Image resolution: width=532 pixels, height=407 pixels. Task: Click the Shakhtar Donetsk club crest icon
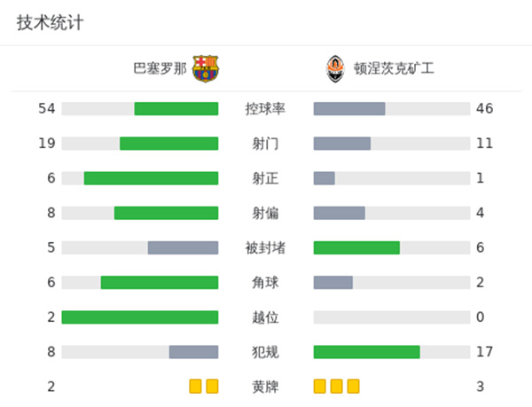[333, 67]
